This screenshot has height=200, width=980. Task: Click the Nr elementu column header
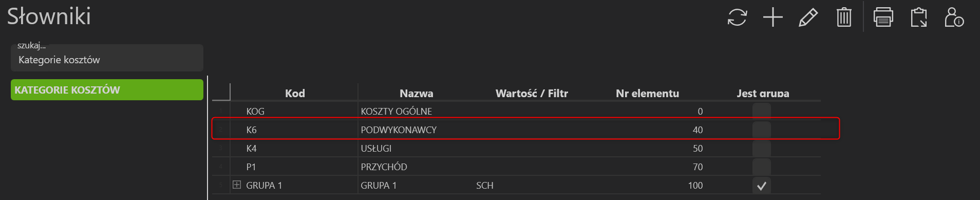[647, 93]
